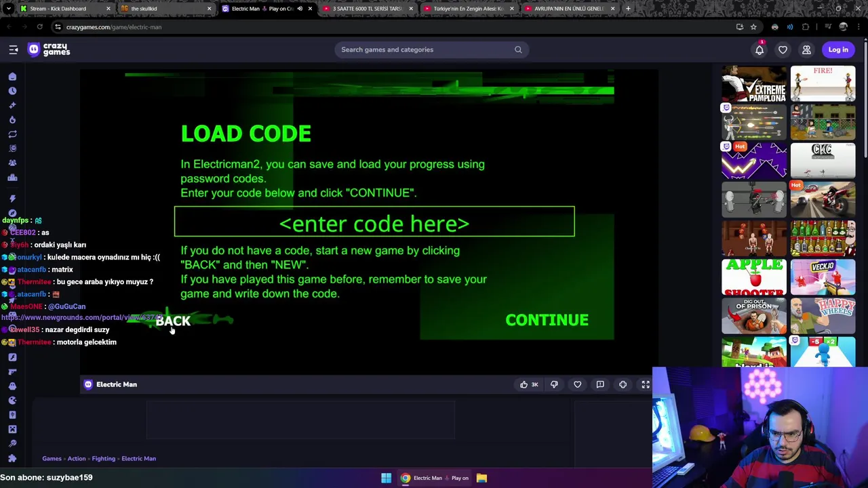
Task: Open favorites heart icon in header
Action: click(x=783, y=49)
